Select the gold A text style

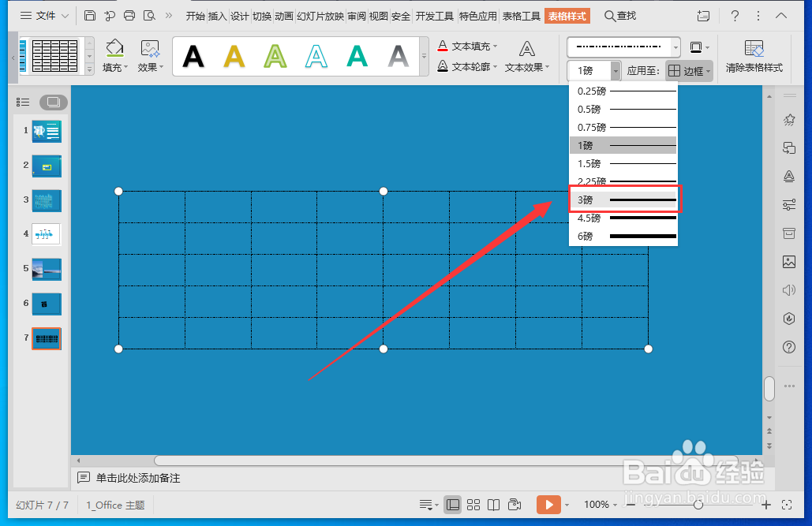click(x=234, y=56)
